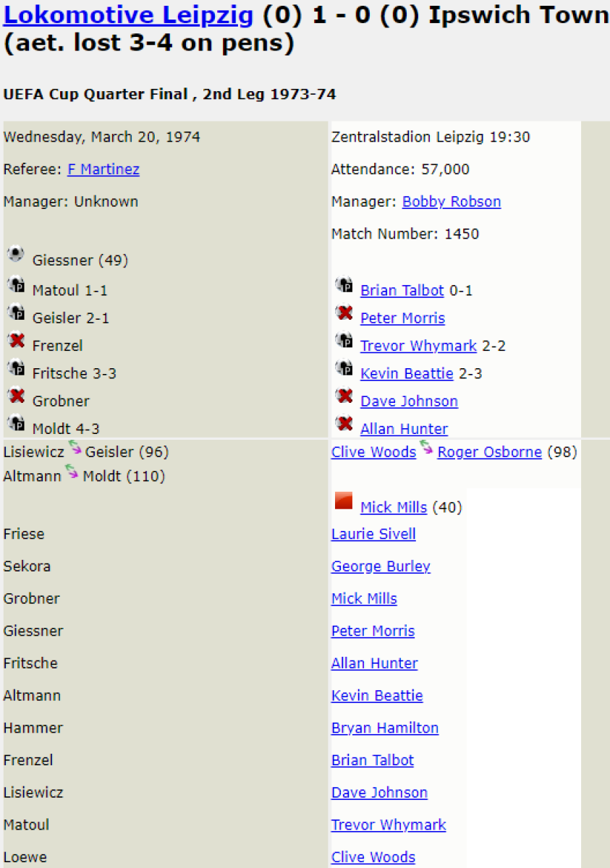Viewport: 610px width, 868px height.
Task: Open the Lokomotive Leipzig team link in heading
Action: tap(129, 15)
